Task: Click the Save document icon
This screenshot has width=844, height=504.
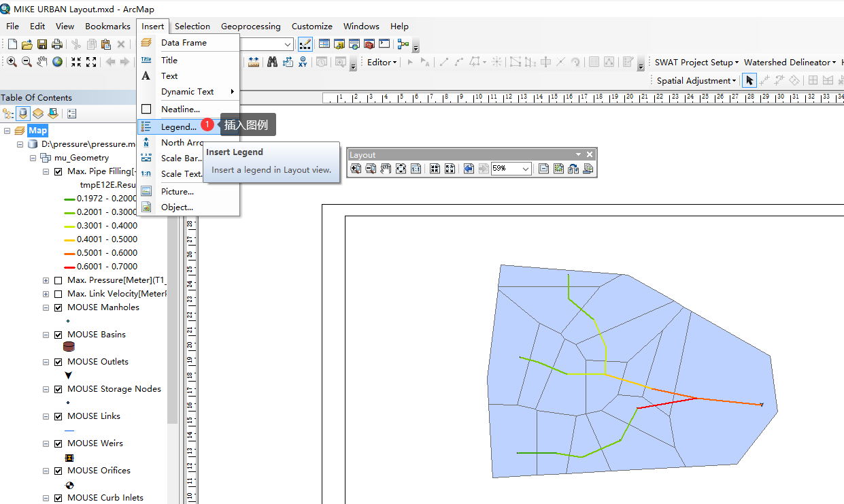Action: click(x=42, y=44)
